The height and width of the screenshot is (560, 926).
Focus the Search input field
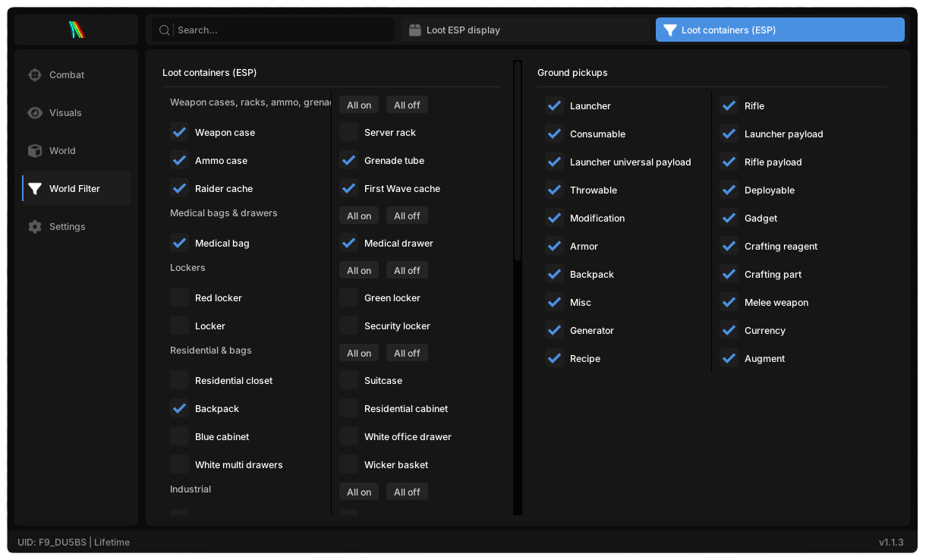coord(273,30)
